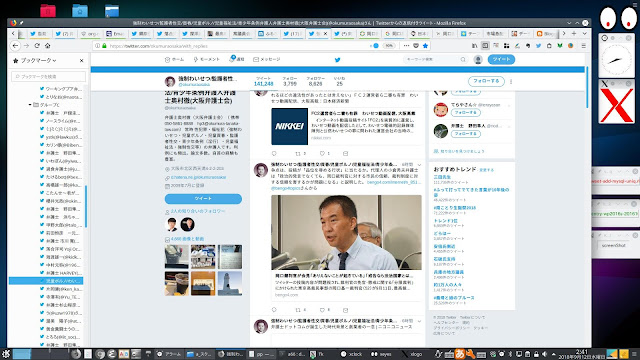Image resolution: width=640 pixels, height=360 pixels.
Task: Click the profile ツイート button below the bio
Action: click(x=203, y=198)
